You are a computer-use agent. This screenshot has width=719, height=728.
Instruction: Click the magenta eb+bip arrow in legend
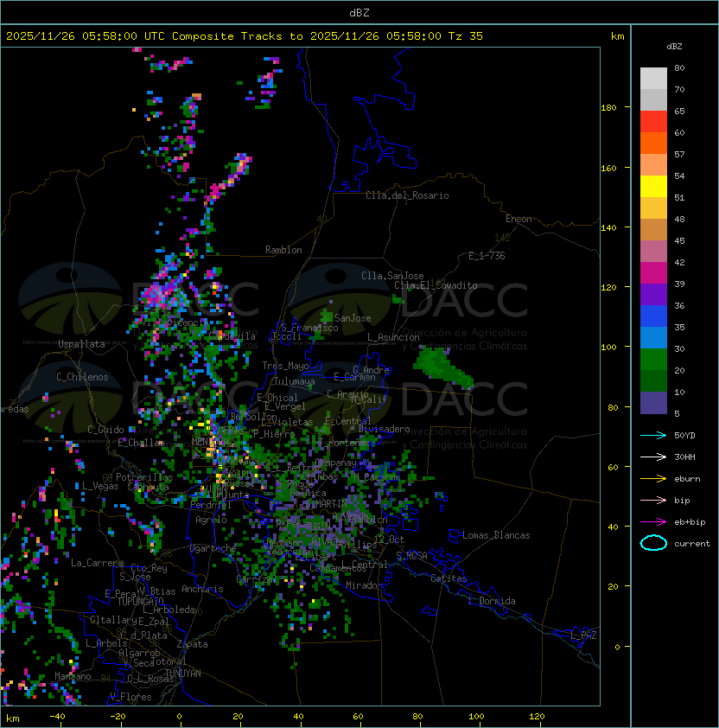point(653,522)
